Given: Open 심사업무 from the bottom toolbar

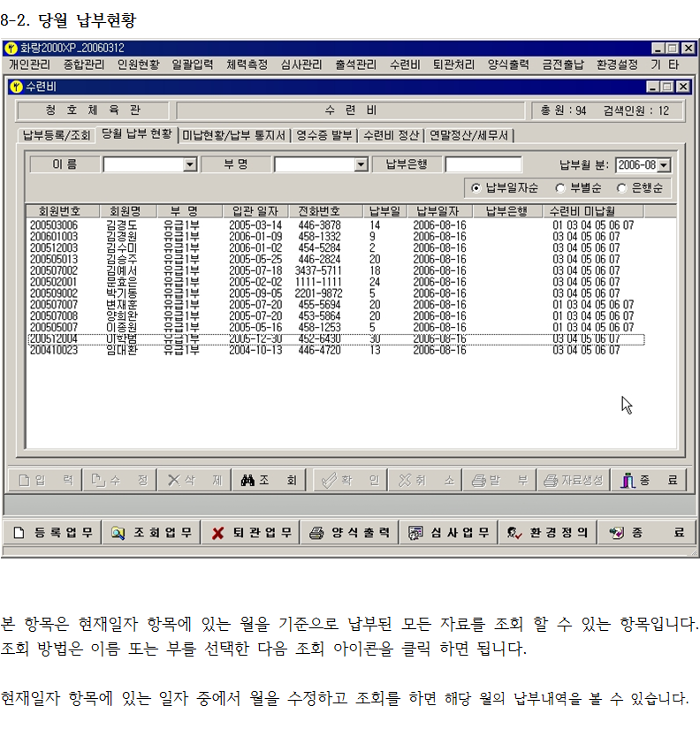Looking at the screenshot, I should click(x=449, y=533).
